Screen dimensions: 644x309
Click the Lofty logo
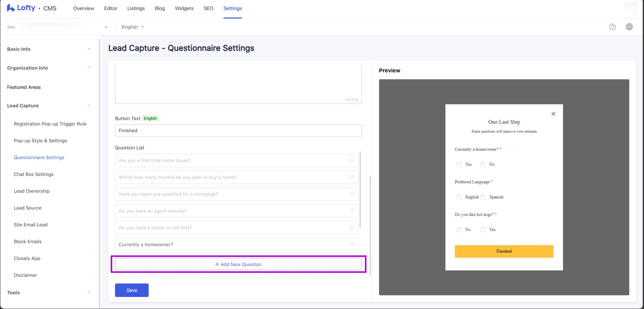pos(21,8)
